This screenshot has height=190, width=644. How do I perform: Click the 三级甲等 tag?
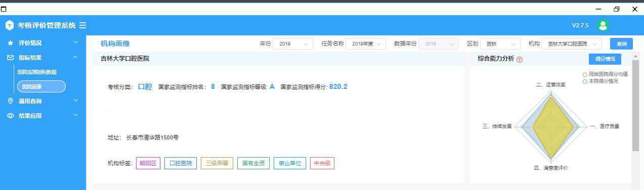217,163
